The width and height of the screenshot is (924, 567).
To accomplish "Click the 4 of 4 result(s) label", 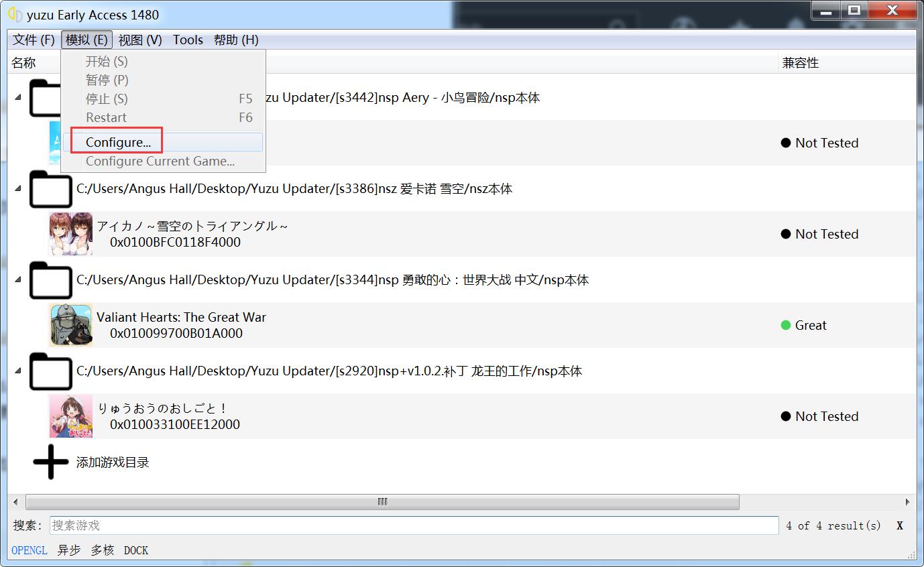I will pyautogui.click(x=833, y=525).
